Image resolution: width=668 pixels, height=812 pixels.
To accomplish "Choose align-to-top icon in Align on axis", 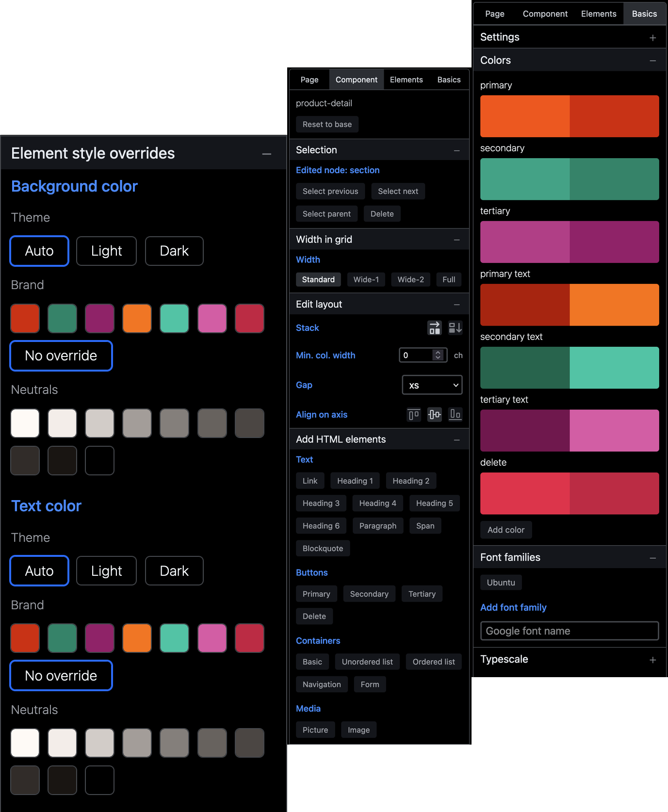I will point(413,415).
